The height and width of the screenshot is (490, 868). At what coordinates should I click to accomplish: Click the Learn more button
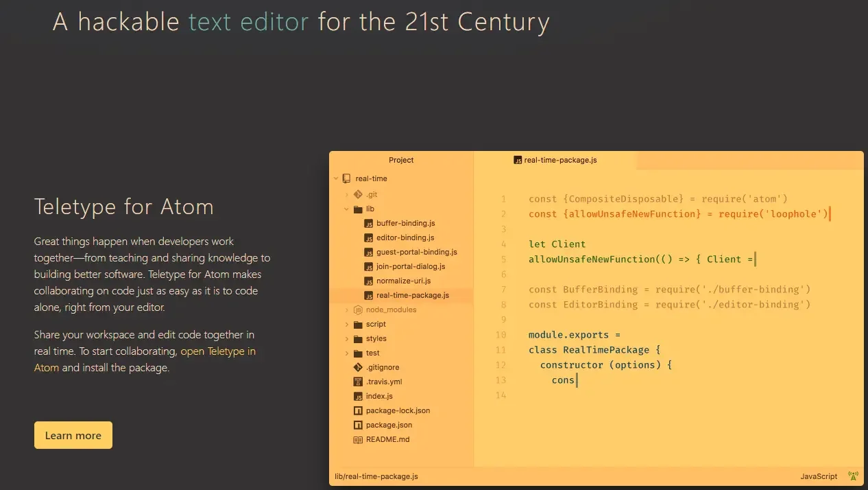click(x=73, y=434)
